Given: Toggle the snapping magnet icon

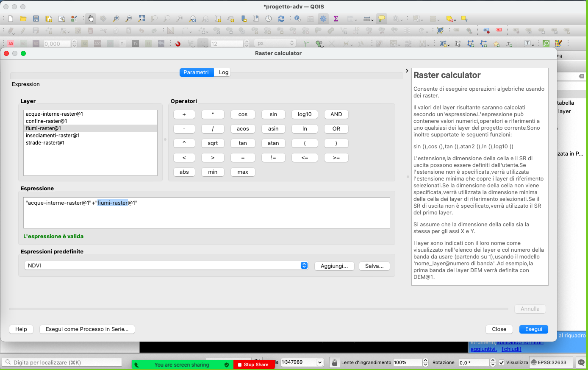Looking at the screenshot, I should pos(178,44).
